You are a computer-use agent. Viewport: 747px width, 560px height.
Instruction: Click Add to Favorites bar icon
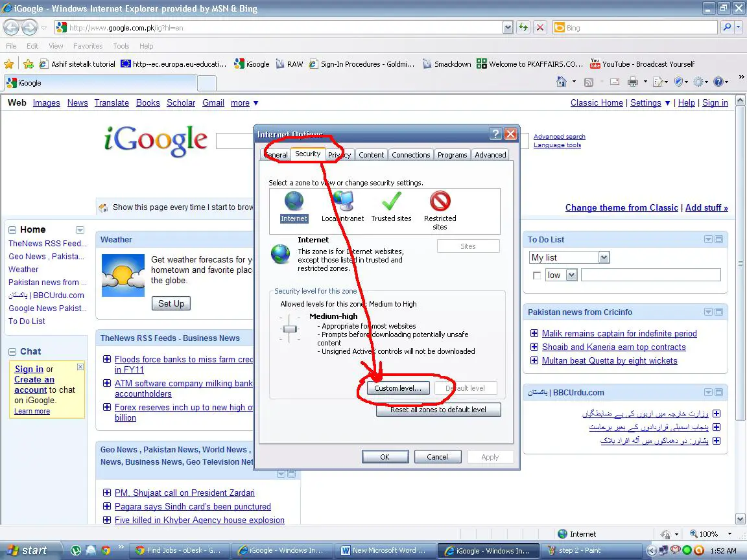point(29,64)
